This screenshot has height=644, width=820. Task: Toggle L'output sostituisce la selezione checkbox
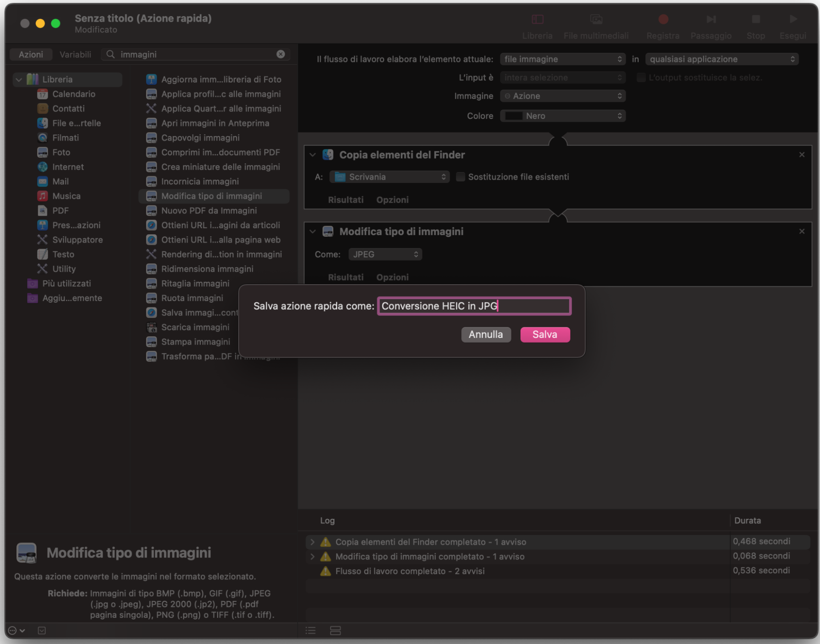641,78
